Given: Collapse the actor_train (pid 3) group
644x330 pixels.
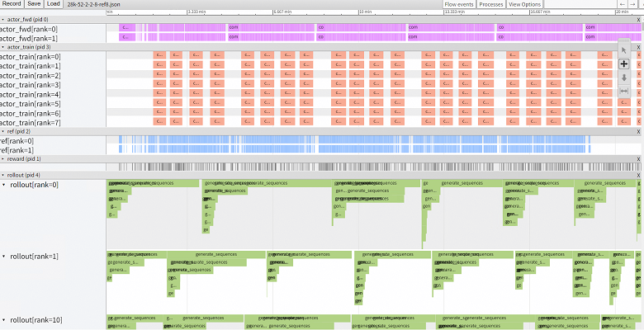Looking at the screenshot, I should click(x=3, y=47).
